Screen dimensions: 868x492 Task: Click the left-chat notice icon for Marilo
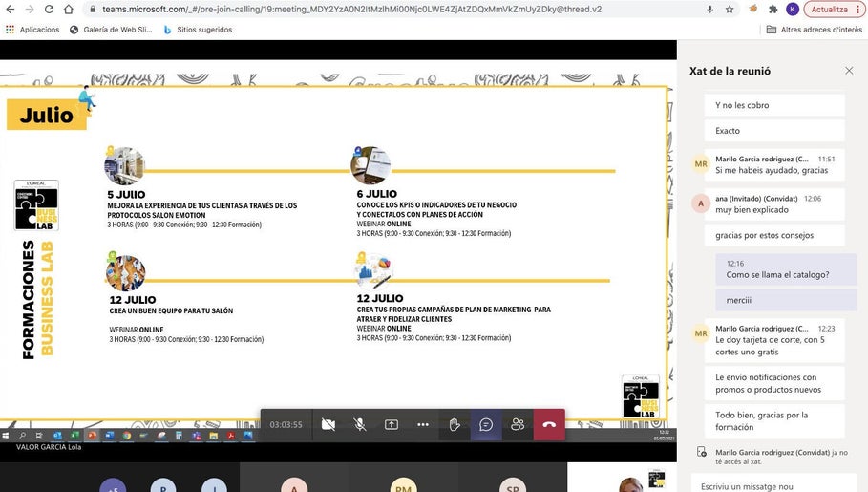pyautogui.click(x=702, y=452)
